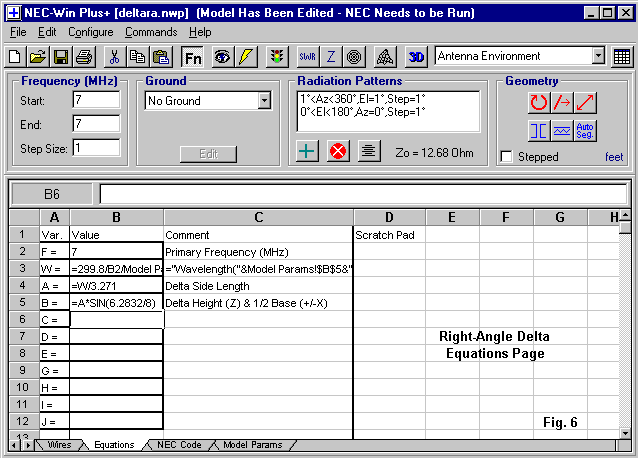Switch to the NEC Code tab
Viewport: 638px width, 458px height.
(x=180, y=445)
